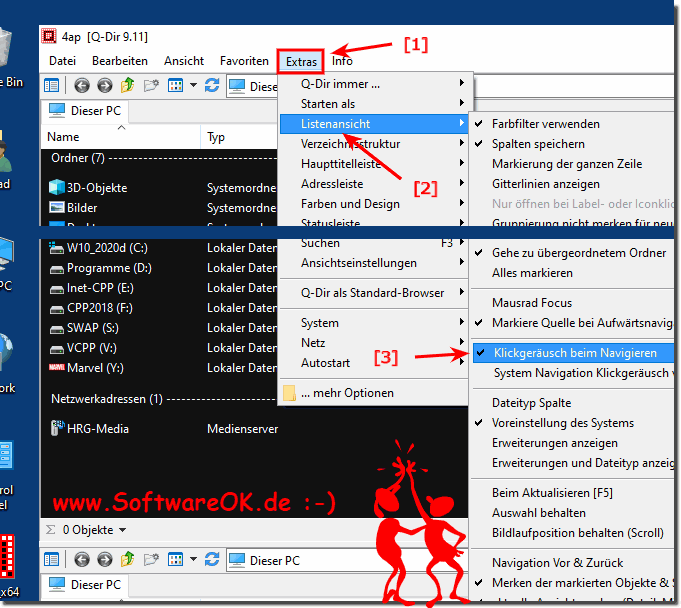
Task: Click the Forward arrow in bottom pane toolbar
Action: 105,560
